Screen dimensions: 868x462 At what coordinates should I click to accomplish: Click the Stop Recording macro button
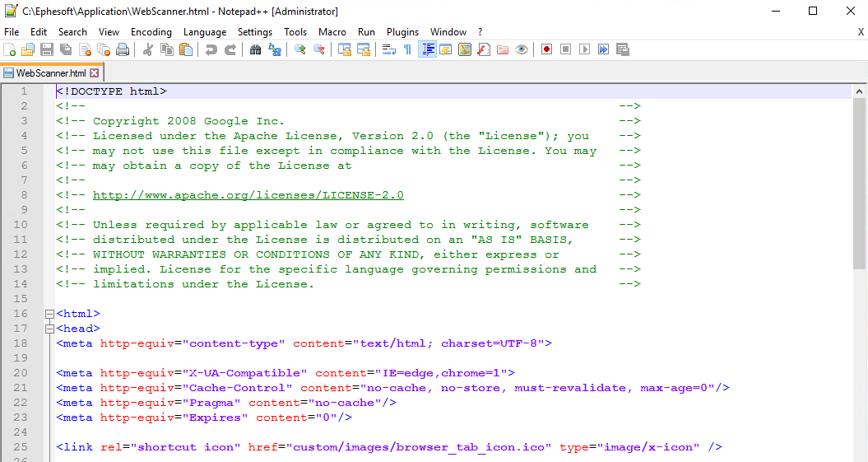(565, 50)
